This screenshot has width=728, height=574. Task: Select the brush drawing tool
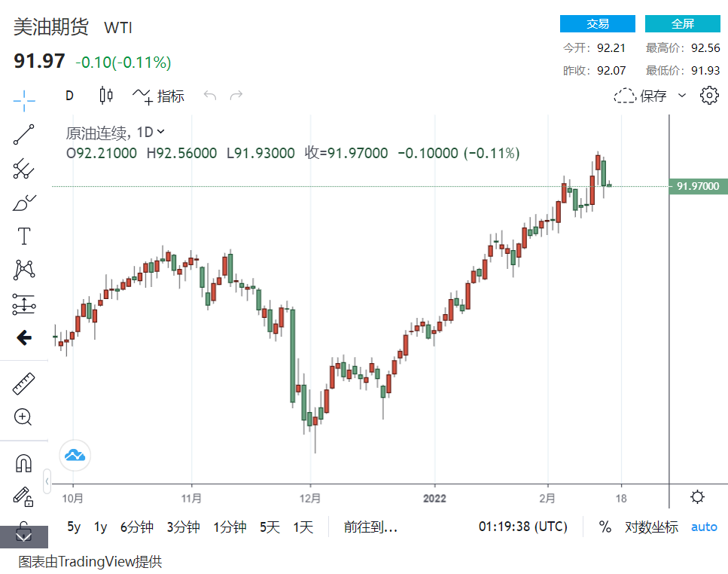24,203
